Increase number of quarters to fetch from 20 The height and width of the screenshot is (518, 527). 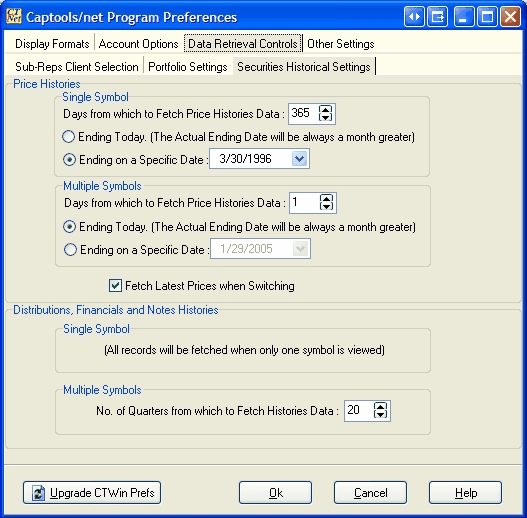pos(380,406)
